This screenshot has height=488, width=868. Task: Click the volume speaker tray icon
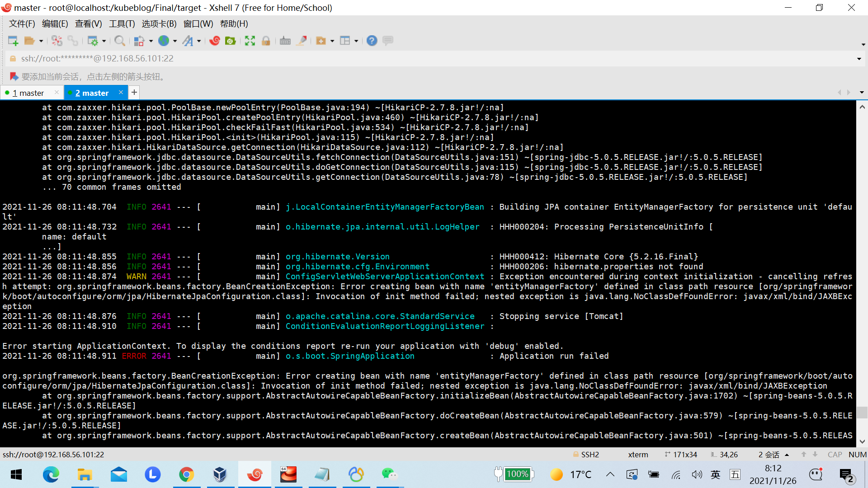pyautogui.click(x=697, y=474)
